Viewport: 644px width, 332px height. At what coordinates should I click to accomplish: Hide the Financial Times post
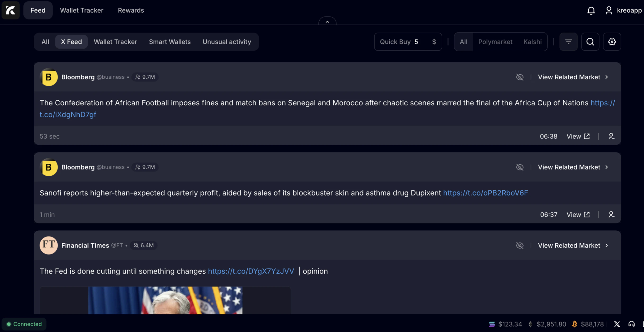coord(520,245)
